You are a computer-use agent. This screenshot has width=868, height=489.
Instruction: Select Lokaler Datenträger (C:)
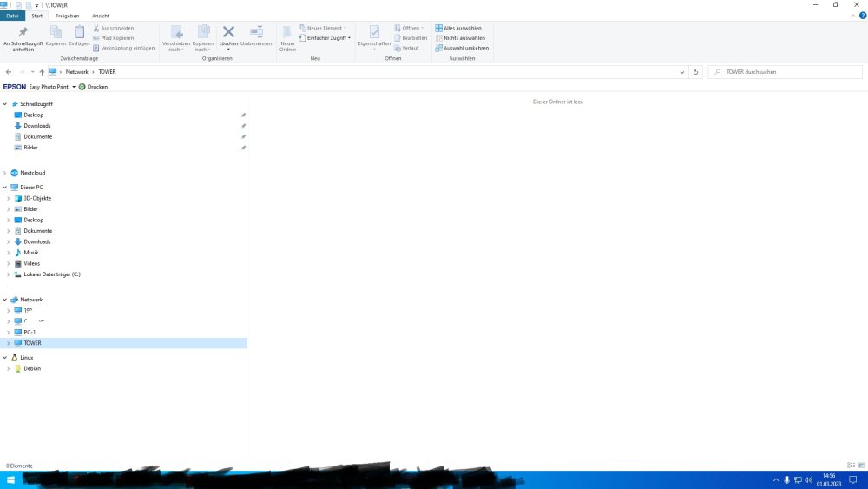coord(51,274)
